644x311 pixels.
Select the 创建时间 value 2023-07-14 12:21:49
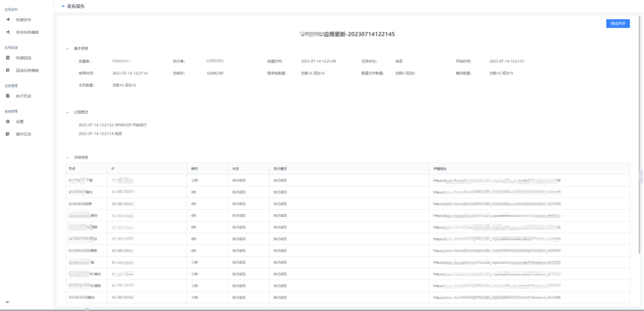[318, 61]
